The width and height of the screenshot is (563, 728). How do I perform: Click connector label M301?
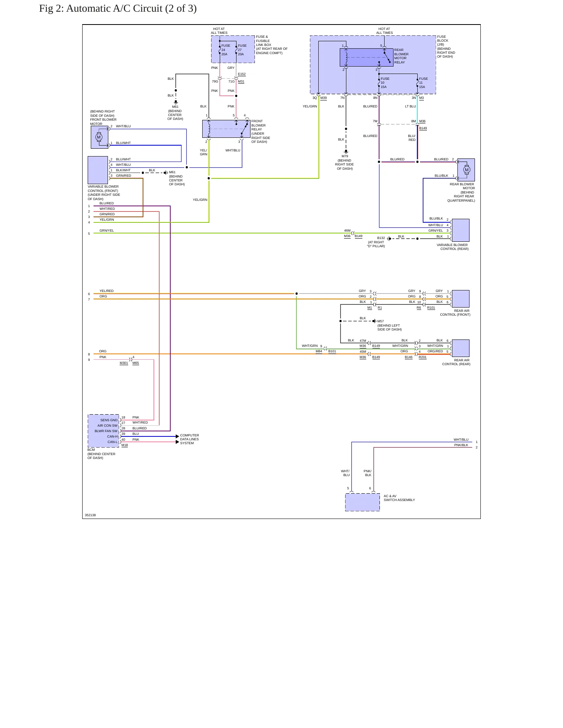pos(124,363)
